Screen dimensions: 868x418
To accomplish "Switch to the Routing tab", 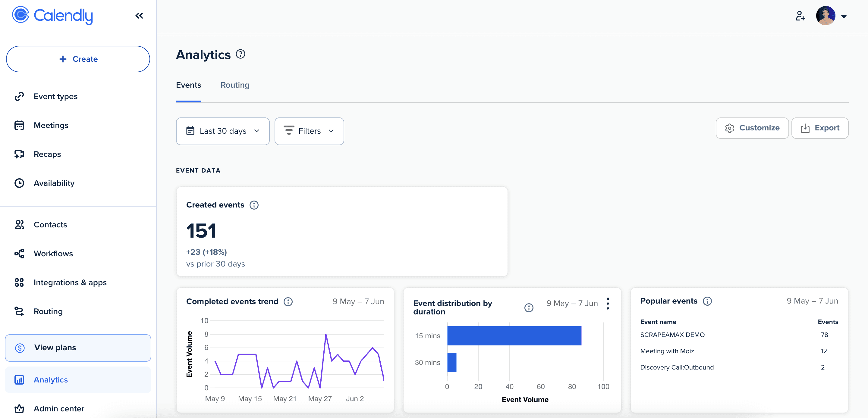I will pyautogui.click(x=235, y=85).
